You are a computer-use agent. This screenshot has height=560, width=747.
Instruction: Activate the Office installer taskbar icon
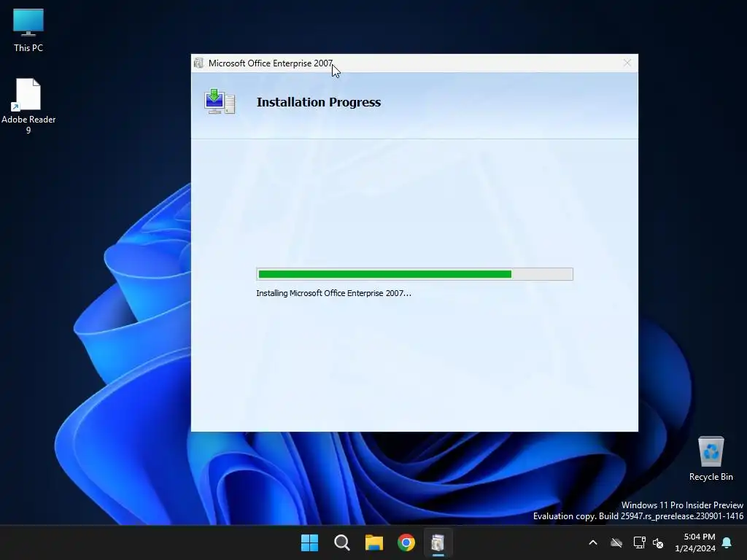[438, 542]
